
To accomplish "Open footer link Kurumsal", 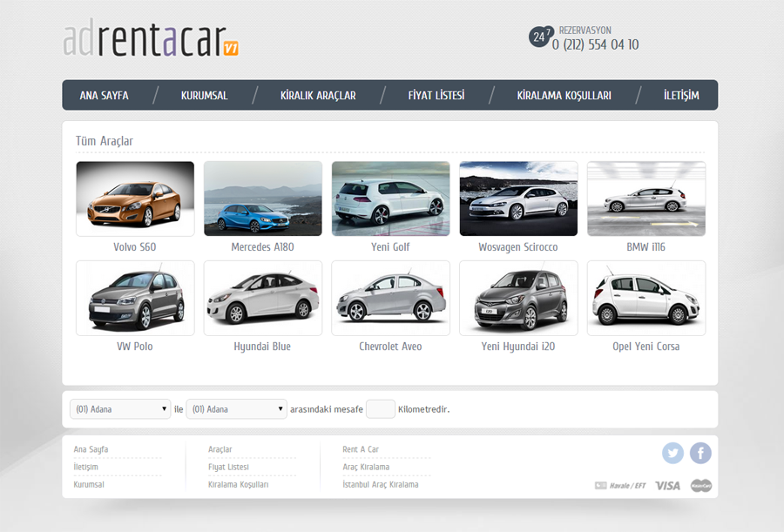I will [89, 484].
